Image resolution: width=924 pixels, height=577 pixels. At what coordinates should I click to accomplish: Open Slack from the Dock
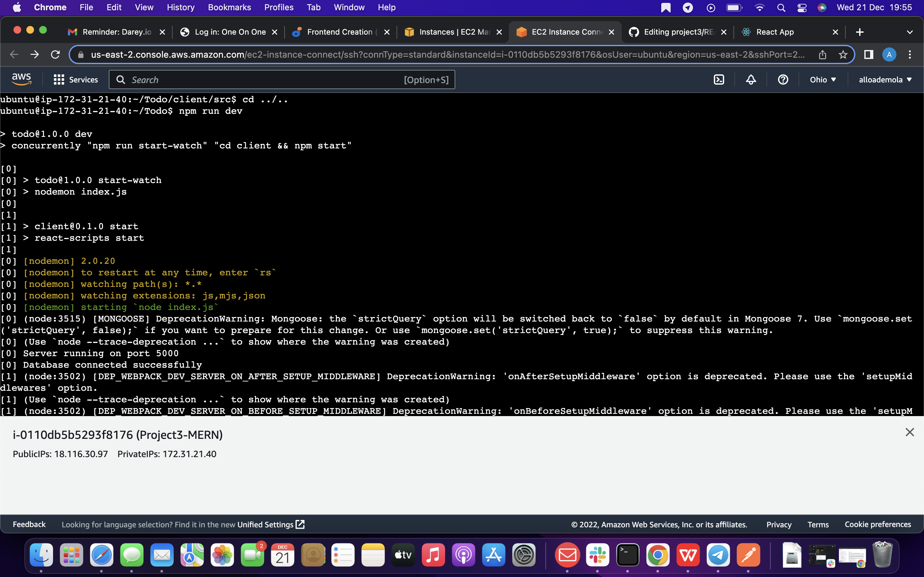coord(597,555)
